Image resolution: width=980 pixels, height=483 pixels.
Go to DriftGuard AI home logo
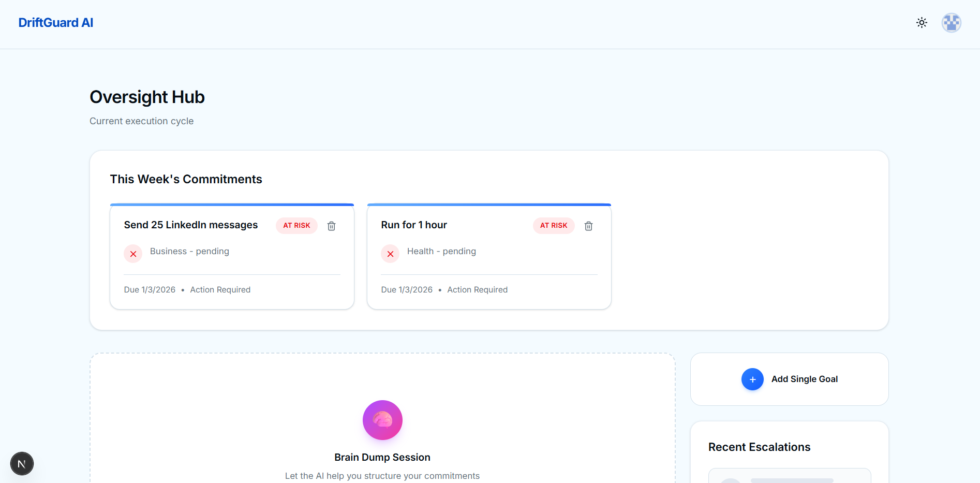pyautogui.click(x=56, y=23)
